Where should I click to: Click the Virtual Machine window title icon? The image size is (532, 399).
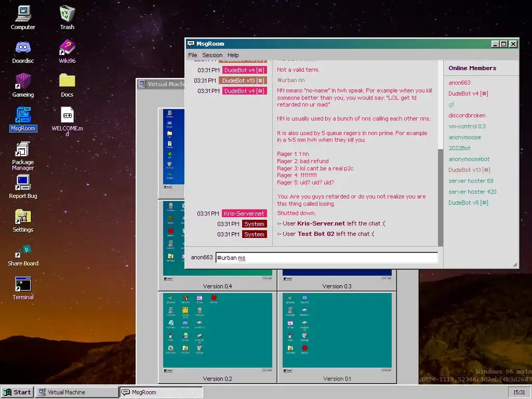pos(142,84)
